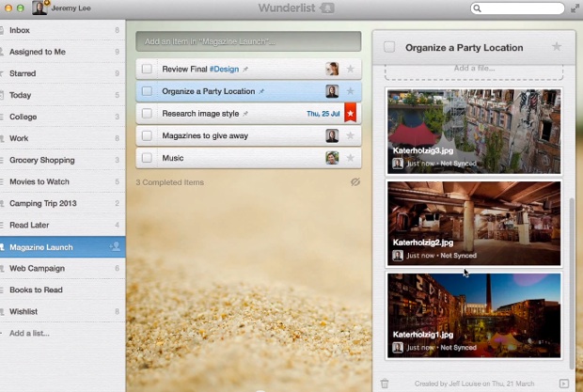The width and height of the screenshot is (583, 392).
Task: Select the Grocery Shopping list
Action: pos(62,160)
